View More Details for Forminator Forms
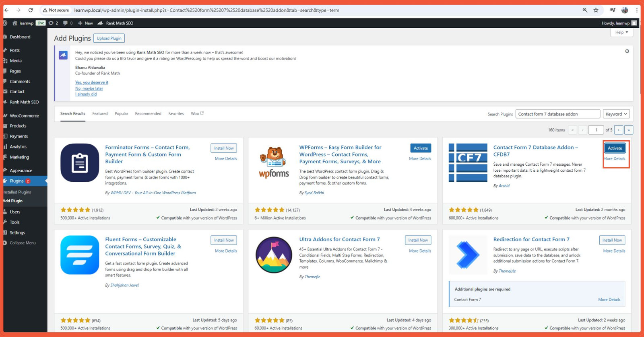Image resolution: width=644 pixels, height=337 pixels. point(226,158)
